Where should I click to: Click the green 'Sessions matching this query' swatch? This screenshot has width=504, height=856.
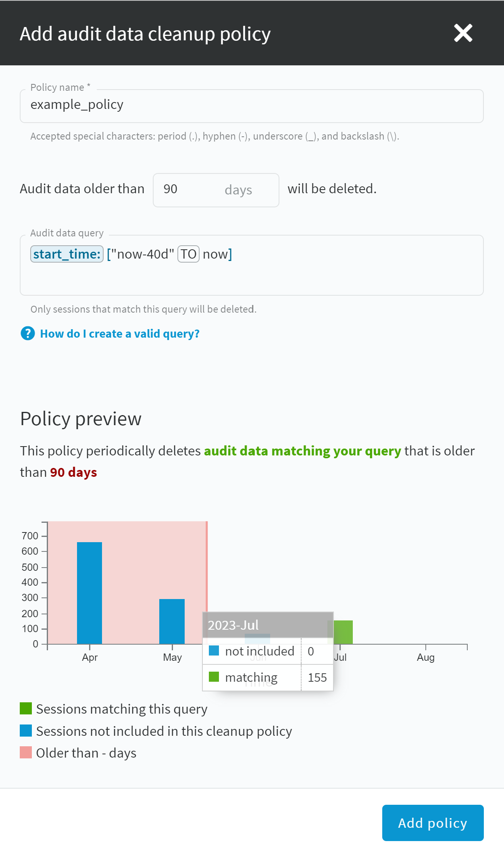[x=26, y=708]
